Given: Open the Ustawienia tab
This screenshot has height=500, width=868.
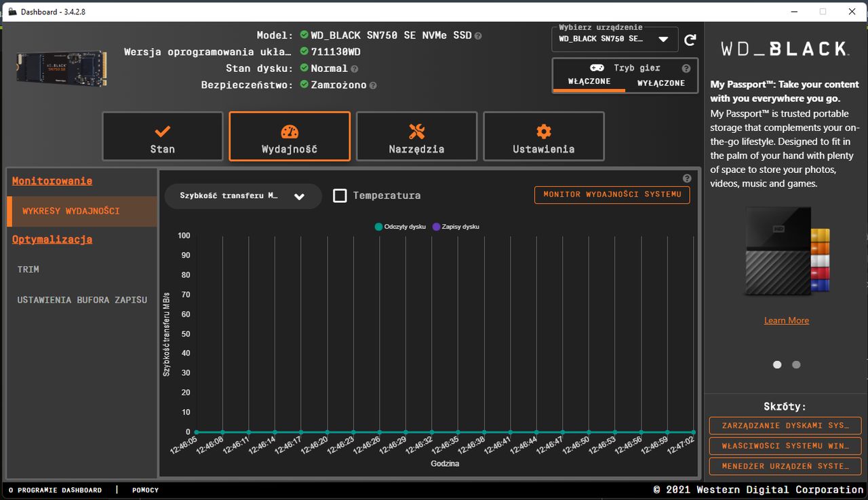Looking at the screenshot, I should tap(544, 136).
